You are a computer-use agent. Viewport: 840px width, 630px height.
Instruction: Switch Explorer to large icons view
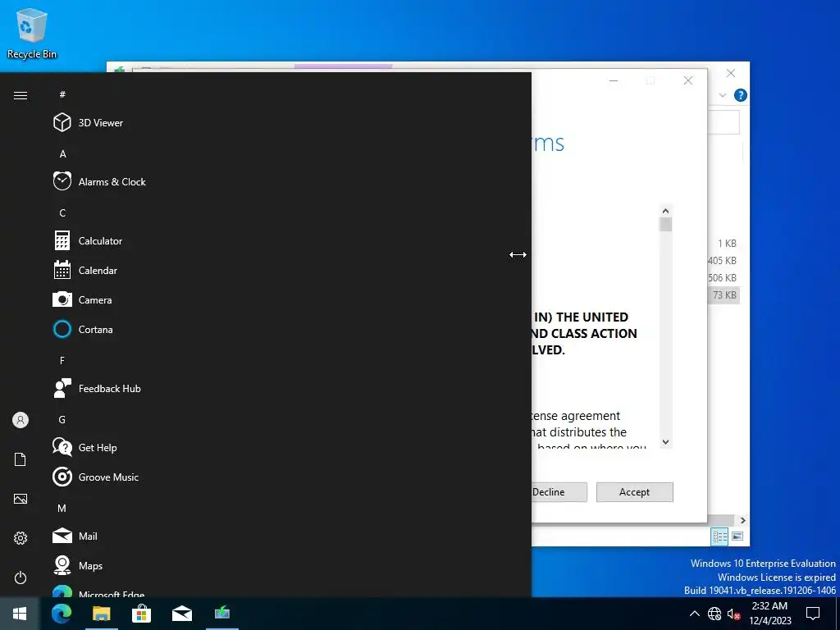pos(737,536)
